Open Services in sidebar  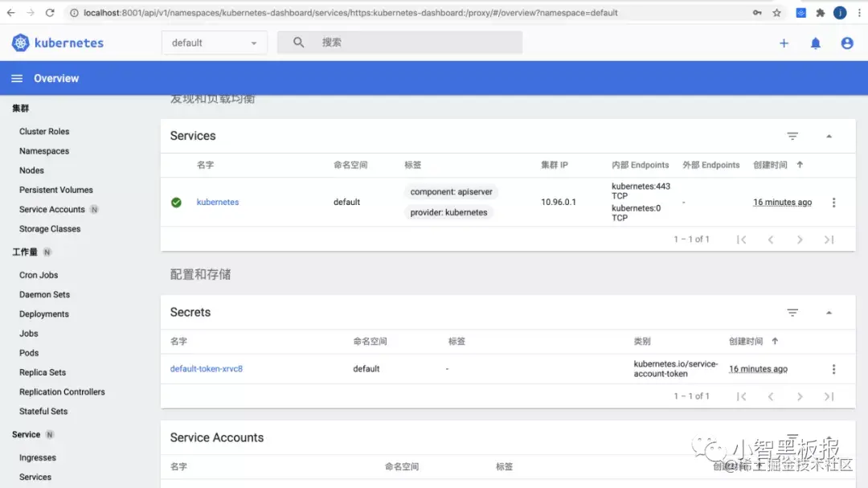pyautogui.click(x=35, y=477)
